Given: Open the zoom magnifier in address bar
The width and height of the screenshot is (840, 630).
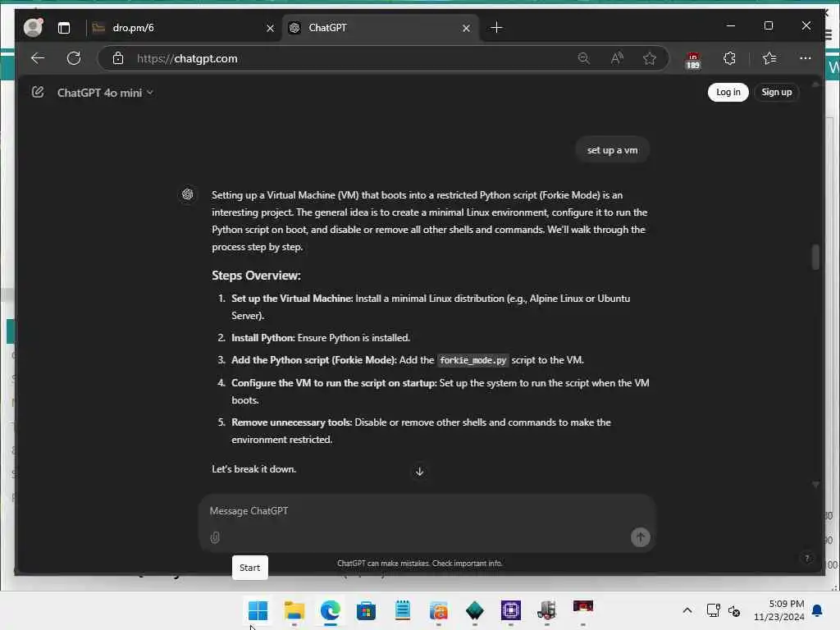Looking at the screenshot, I should [584, 58].
